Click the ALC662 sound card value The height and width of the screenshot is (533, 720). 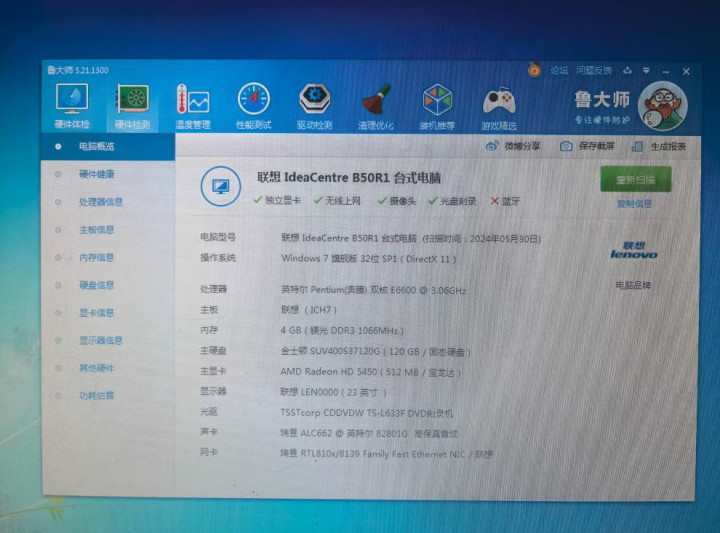(x=369, y=433)
